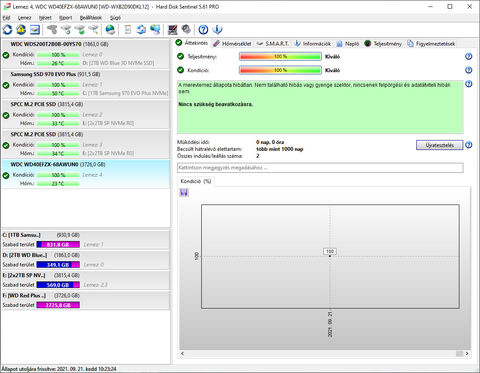Open the Riport menu

pos(65,18)
